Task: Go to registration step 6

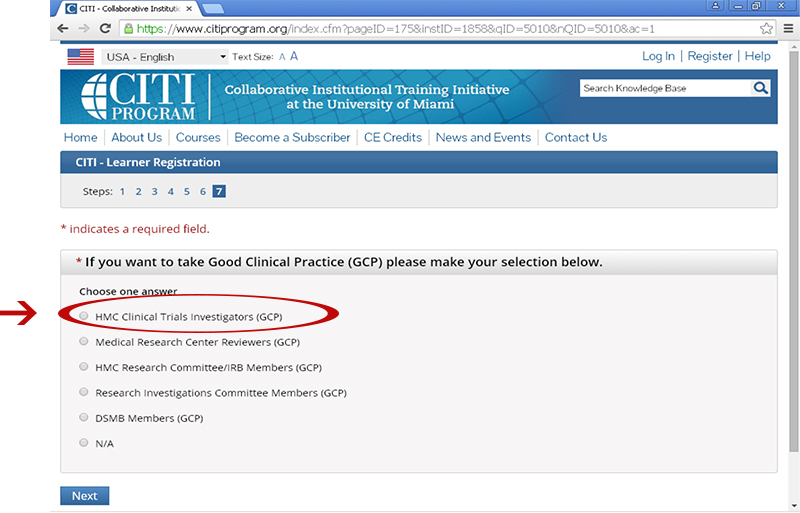Action: pyautogui.click(x=203, y=191)
